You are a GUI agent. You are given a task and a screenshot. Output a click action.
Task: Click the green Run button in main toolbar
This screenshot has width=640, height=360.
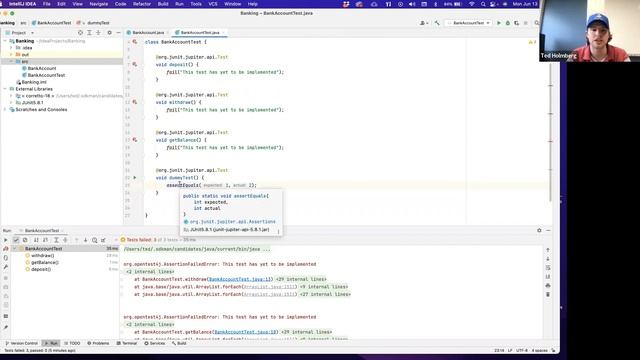click(498, 23)
